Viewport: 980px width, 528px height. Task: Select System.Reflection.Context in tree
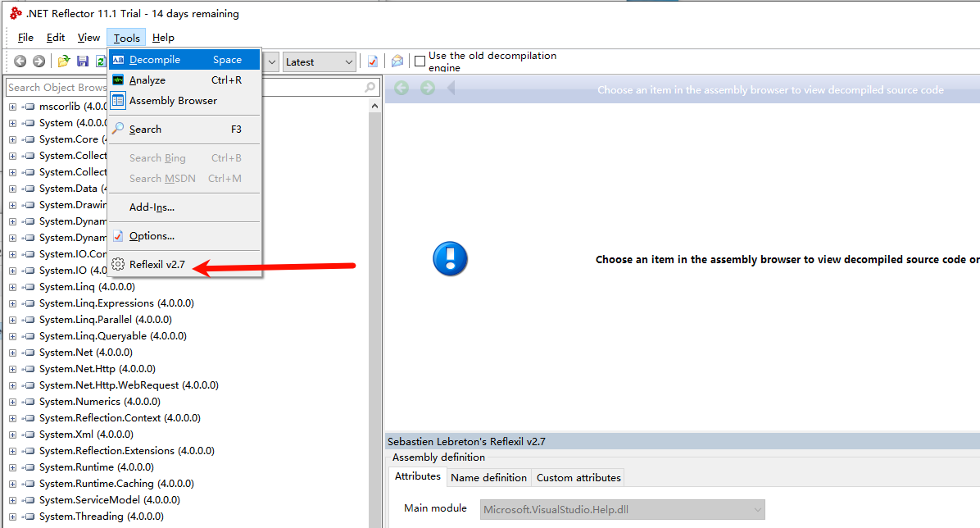120,418
